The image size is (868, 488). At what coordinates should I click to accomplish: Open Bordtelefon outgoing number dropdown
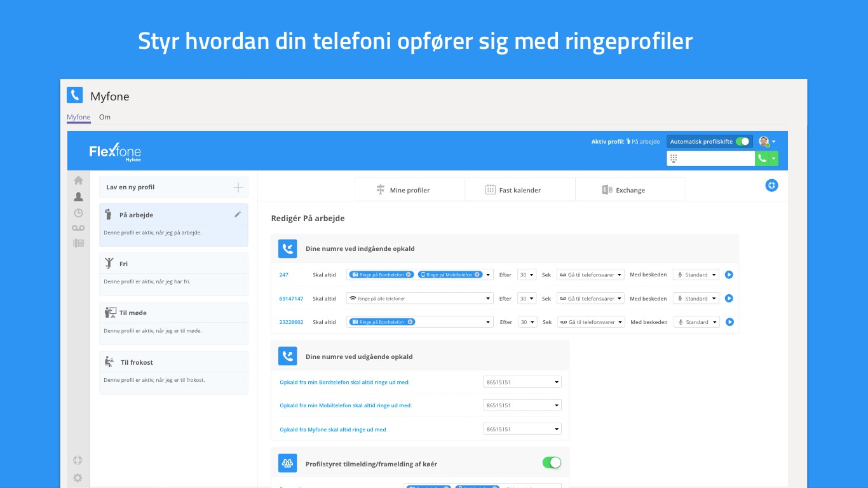(x=522, y=382)
